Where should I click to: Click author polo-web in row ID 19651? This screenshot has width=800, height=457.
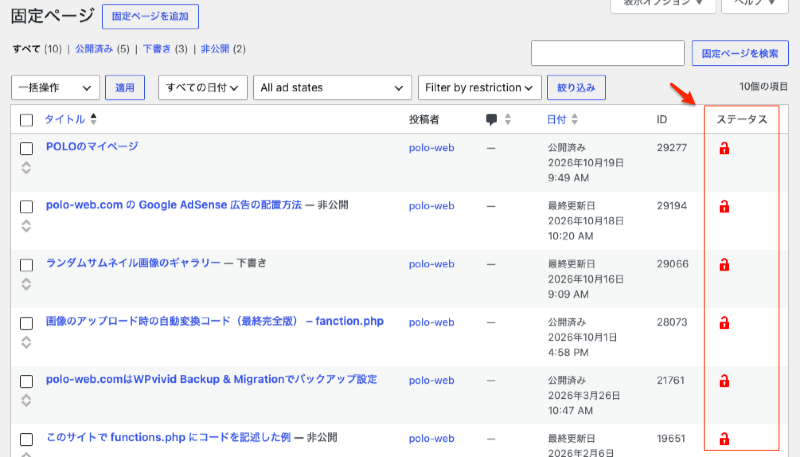pyautogui.click(x=432, y=439)
